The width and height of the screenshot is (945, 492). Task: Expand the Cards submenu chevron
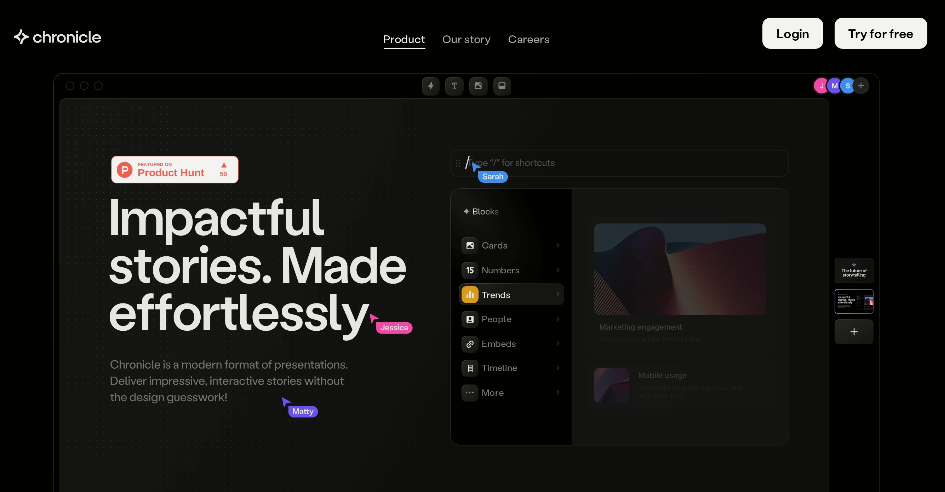[557, 246]
